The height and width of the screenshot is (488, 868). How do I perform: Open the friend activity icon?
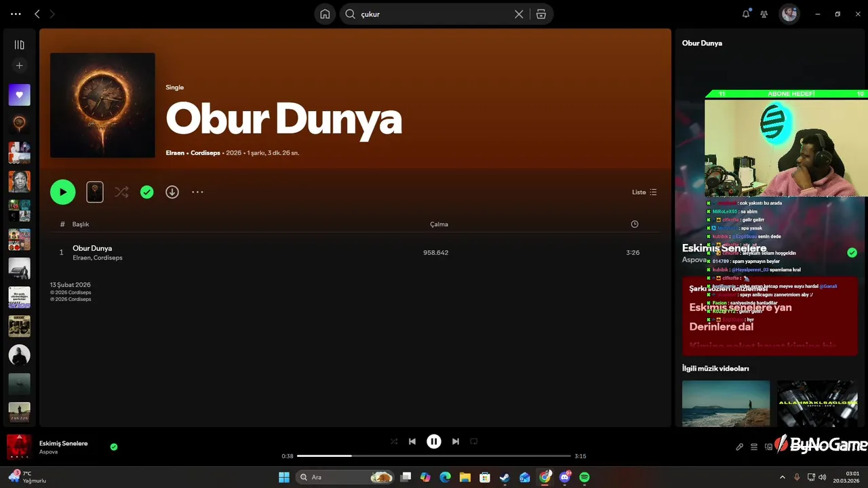764,14
